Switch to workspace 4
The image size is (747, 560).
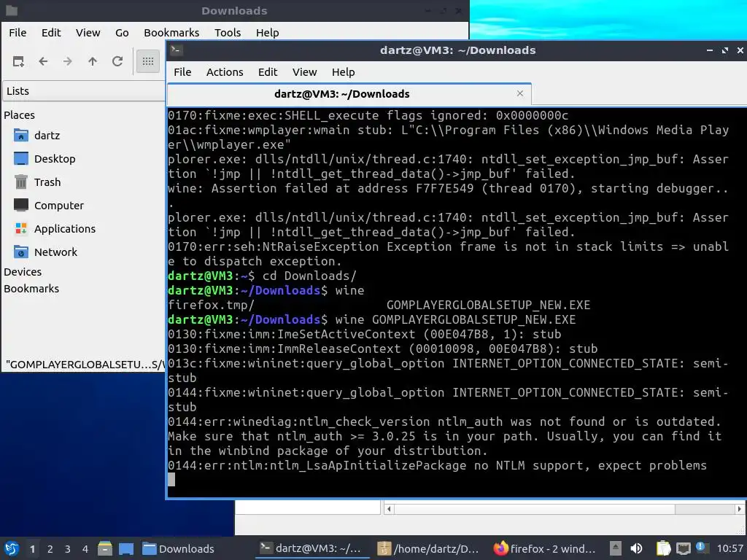tap(85, 548)
